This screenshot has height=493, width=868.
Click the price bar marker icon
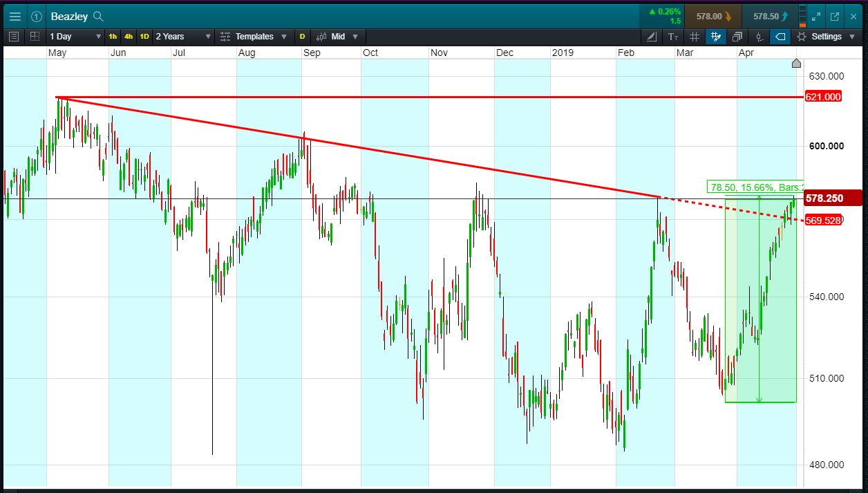click(759, 36)
